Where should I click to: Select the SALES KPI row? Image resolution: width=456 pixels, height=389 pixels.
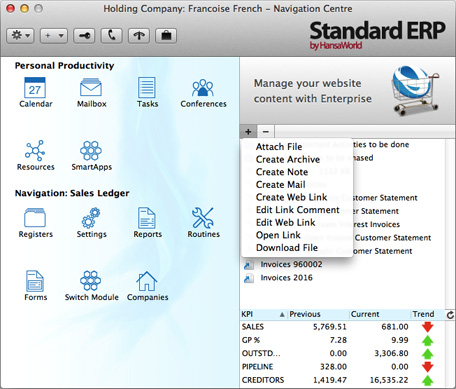[x=342, y=327]
